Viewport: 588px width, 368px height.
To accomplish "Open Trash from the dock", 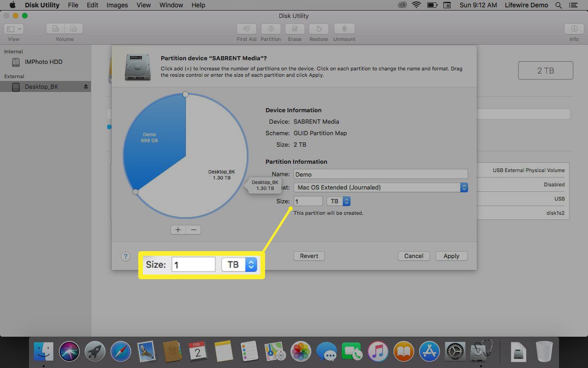I will tap(544, 352).
